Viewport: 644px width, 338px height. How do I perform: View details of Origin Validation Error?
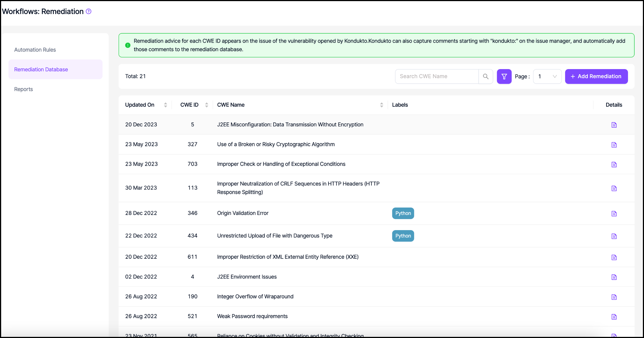(614, 214)
